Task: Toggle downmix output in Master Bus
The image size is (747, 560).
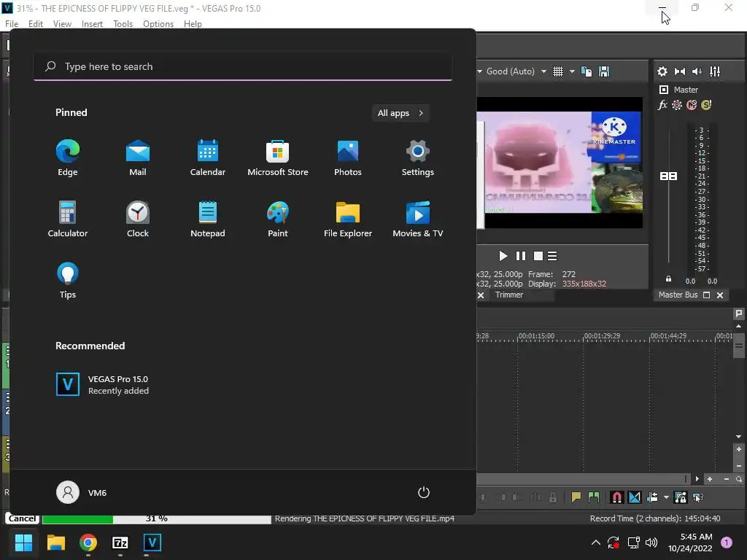Action: [680, 71]
